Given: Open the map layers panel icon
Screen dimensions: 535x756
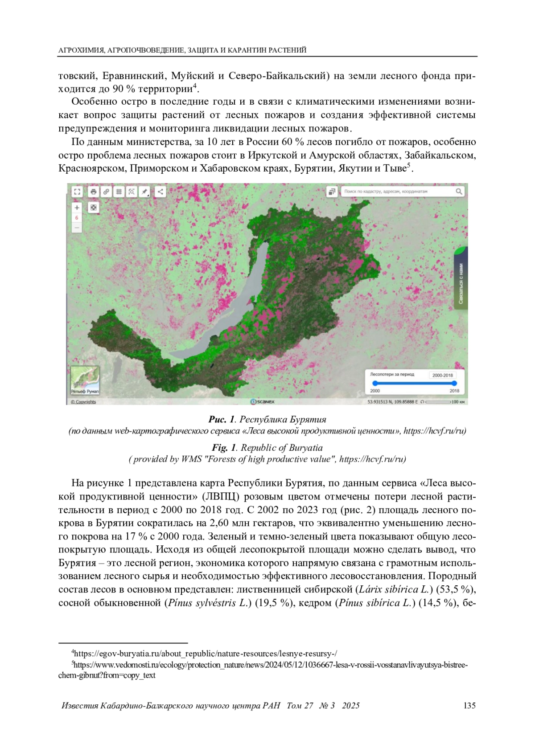Looking at the screenshot, I should [332, 192].
